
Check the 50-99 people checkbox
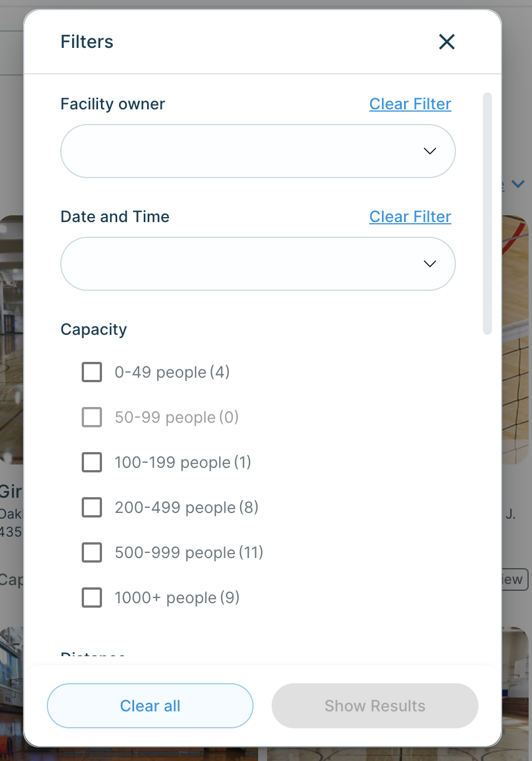(x=92, y=417)
